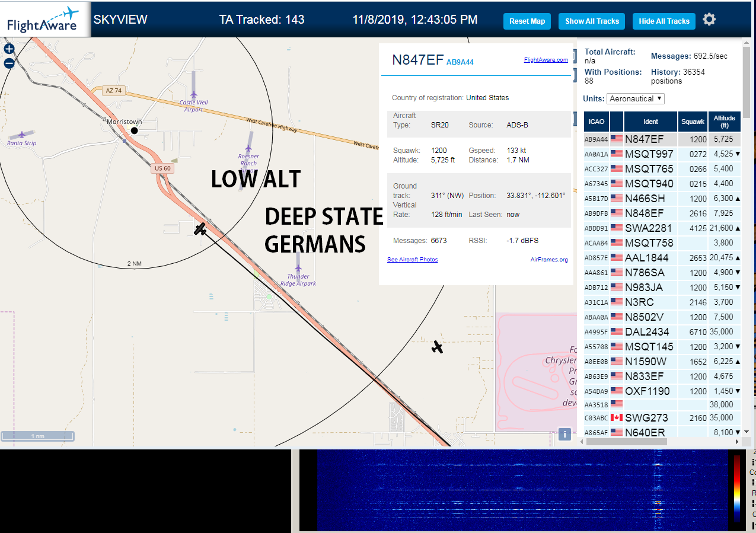The width and height of the screenshot is (756, 533).
Task: Click the AZ 74 highway shield
Action: [113, 91]
